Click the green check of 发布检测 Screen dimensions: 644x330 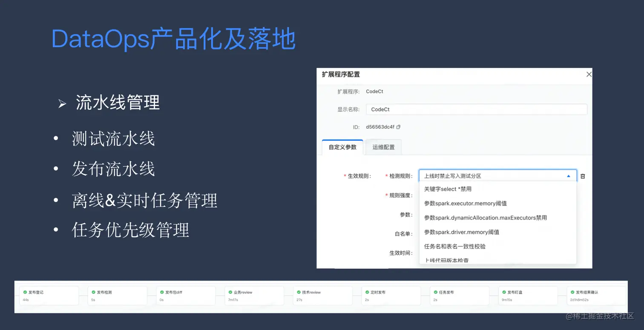click(94, 292)
